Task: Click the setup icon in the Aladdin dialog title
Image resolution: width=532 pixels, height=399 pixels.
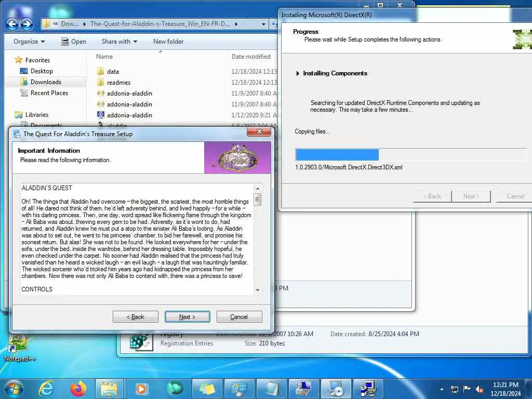Action: [17, 134]
